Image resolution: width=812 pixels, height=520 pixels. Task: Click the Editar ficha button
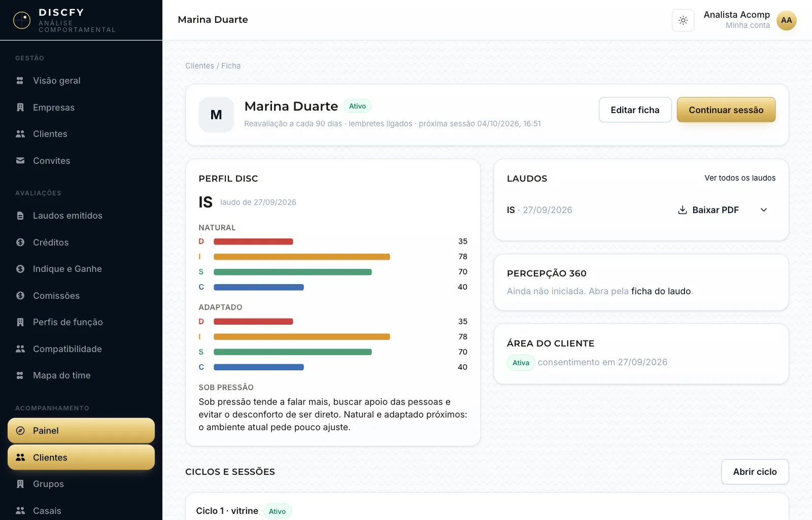[635, 110]
